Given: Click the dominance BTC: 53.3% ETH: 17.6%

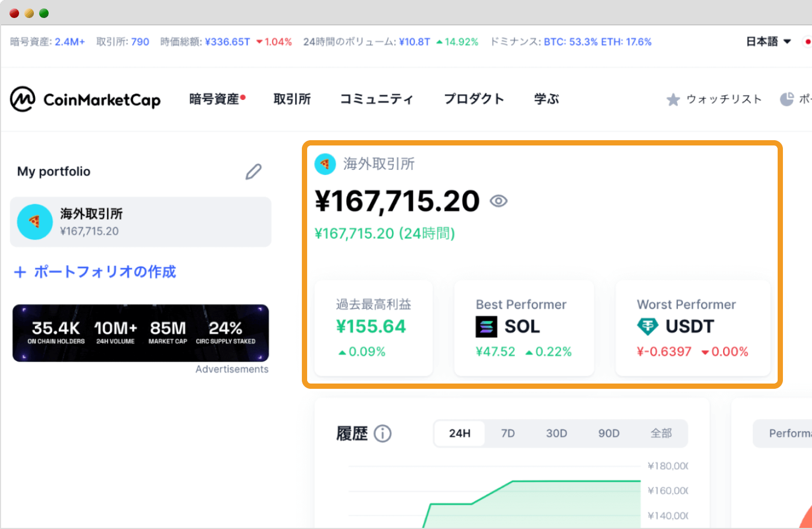Looking at the screenshot, I should click(598, 42).
